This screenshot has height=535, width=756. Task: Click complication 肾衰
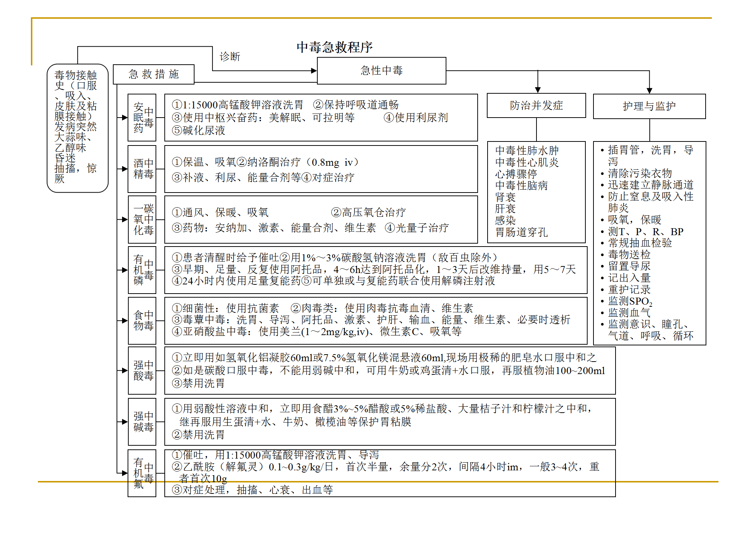coord(506,197)
